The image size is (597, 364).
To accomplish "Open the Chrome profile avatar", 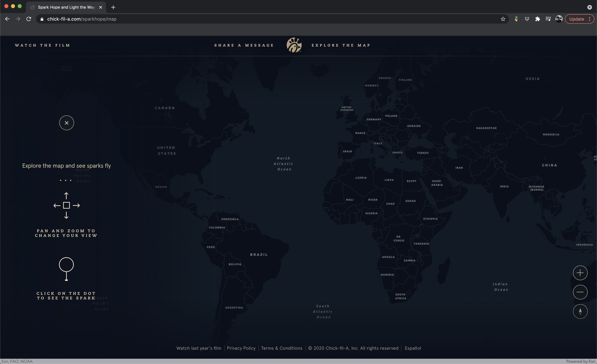I will [559, 19].
